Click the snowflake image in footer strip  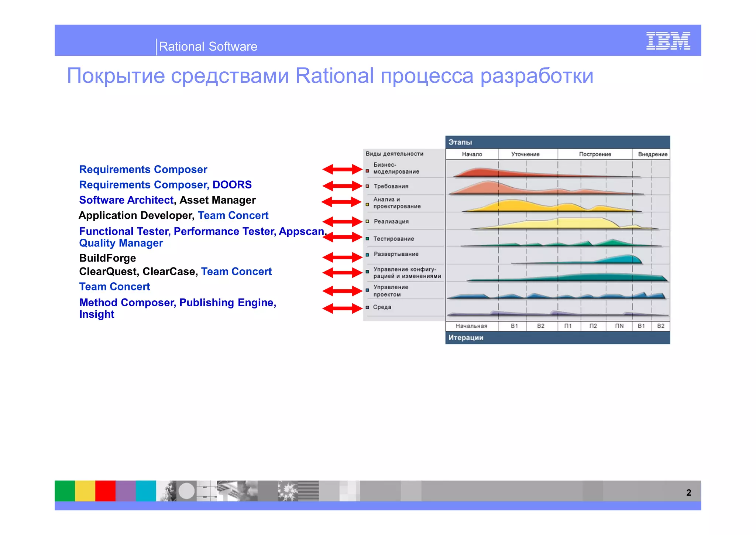click(x=288, y=491)
